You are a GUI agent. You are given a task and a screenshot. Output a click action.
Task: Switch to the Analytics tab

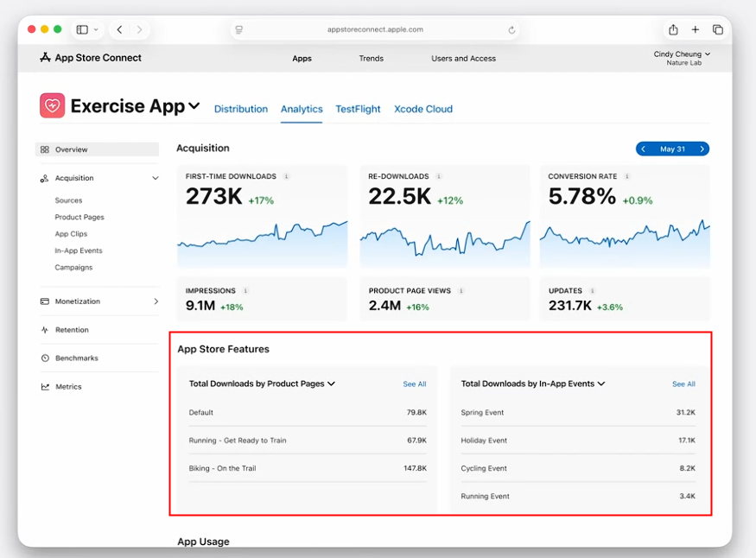(302, 109)
